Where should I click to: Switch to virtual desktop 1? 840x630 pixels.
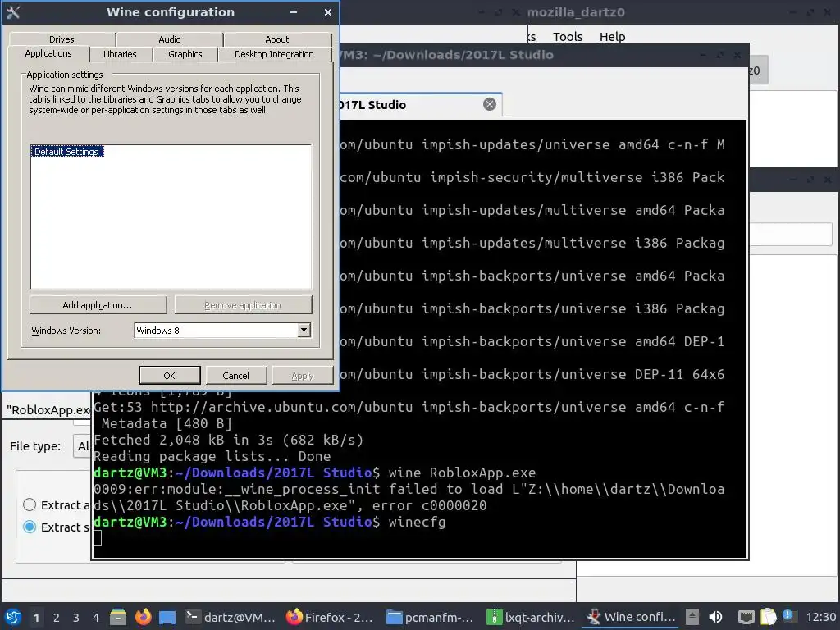pyautogui.click(x=36, y=618)
